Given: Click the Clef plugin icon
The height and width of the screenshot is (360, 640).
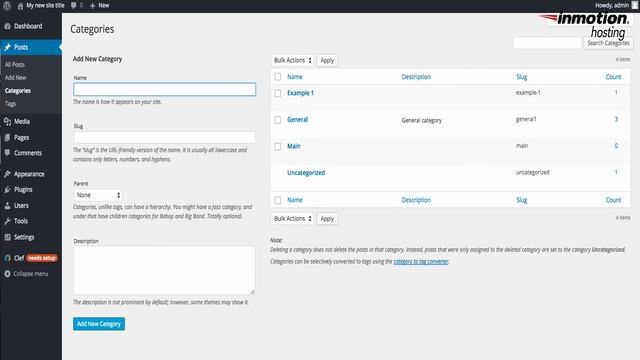Looking at the screenshot, I should 7,258.
